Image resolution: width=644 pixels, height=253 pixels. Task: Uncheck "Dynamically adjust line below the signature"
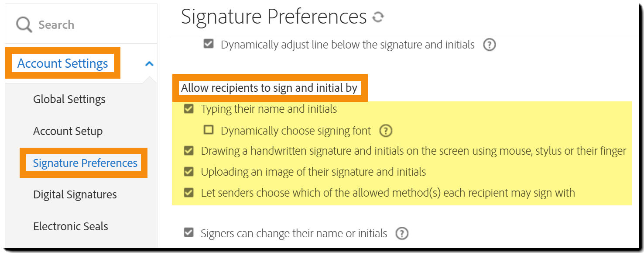point(208,44)
